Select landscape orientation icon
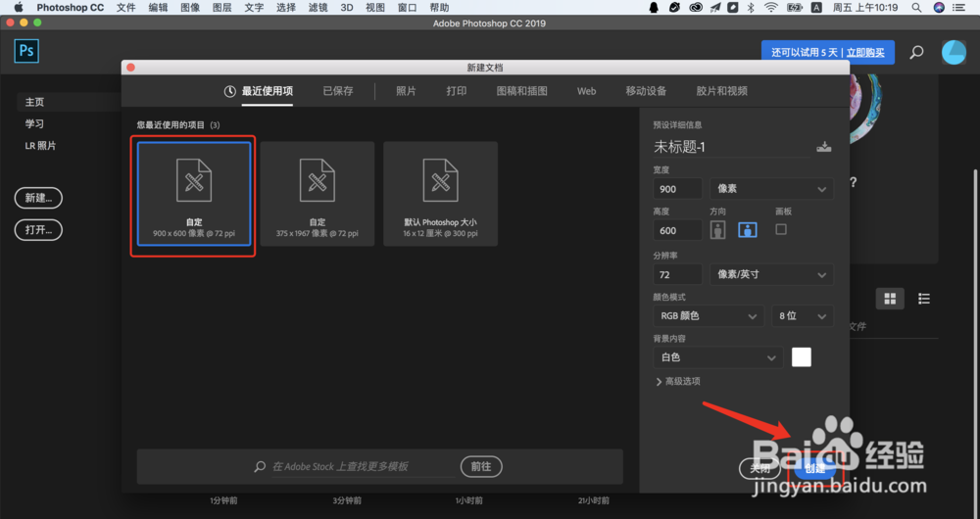 [748, 230]
